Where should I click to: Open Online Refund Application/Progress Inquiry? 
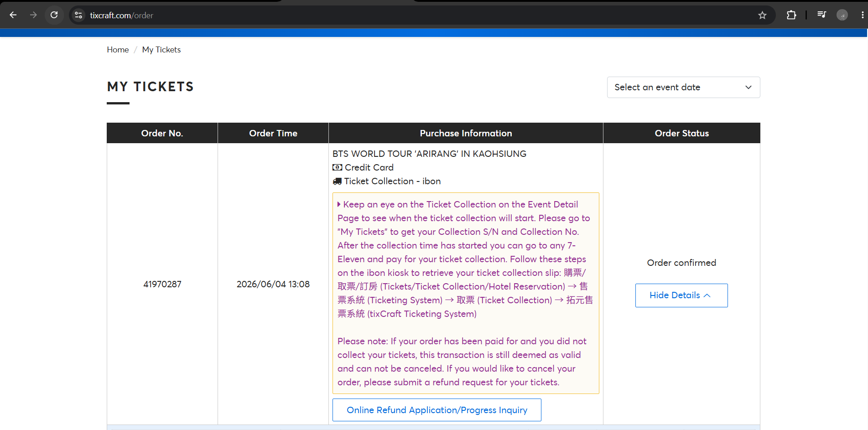coord(437,410)
